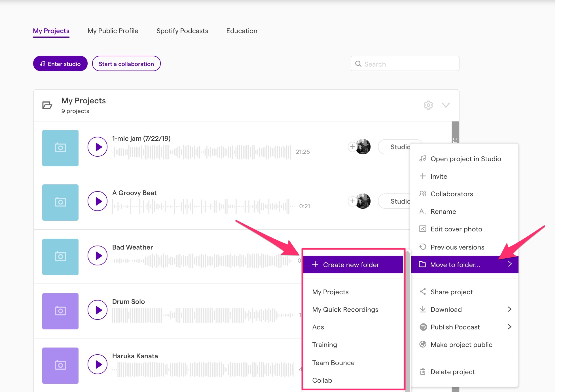Viewport: 567px width, 392px height.
Task: Click the Share project icon
Action: tap(423, 291)
